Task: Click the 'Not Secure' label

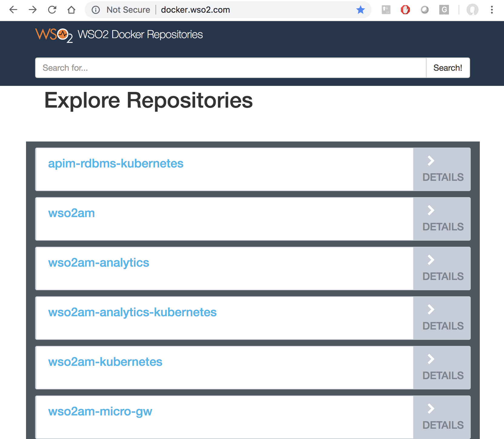Action: (x=128, y=10)
